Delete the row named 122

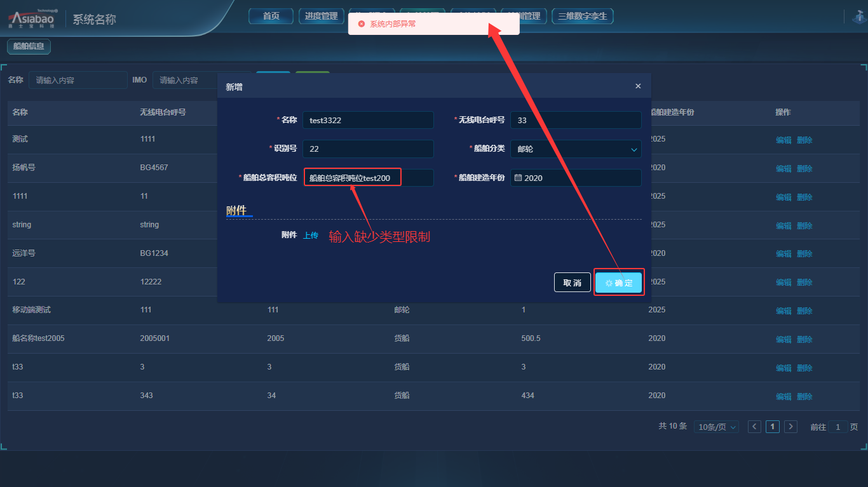[804, 283]
